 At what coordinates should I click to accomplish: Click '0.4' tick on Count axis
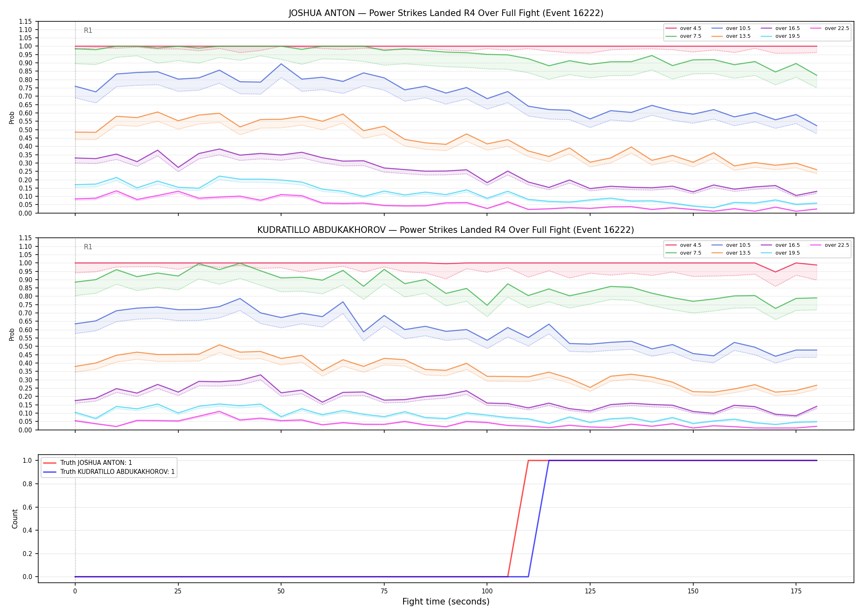tap(28, 530)
